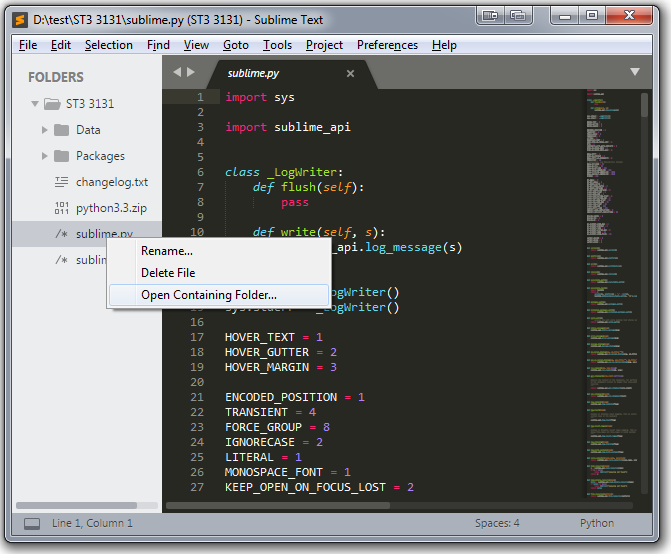The height and width of the screenshot is (554, 671).
Task: Choose Rename... from context menu
Action: pyautogui.click(x=219, y=251)
